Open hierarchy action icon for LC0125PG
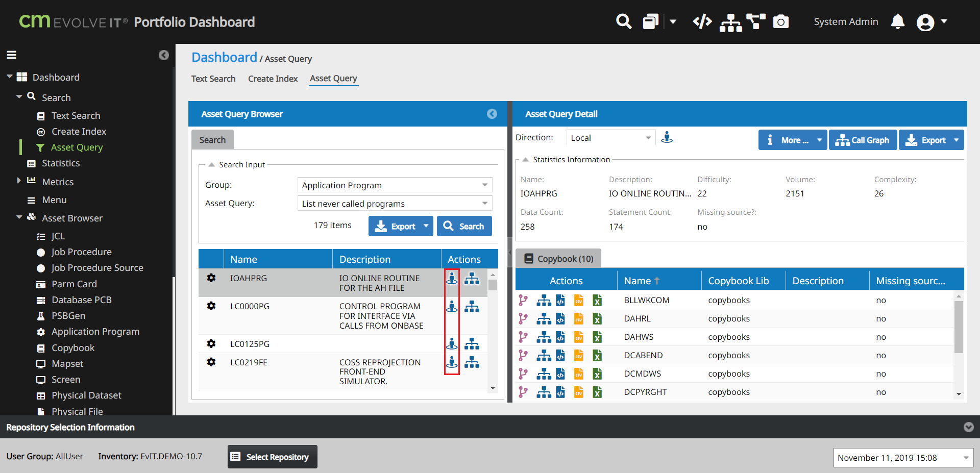This screenshot has width=980, height=473. point(472,344)
